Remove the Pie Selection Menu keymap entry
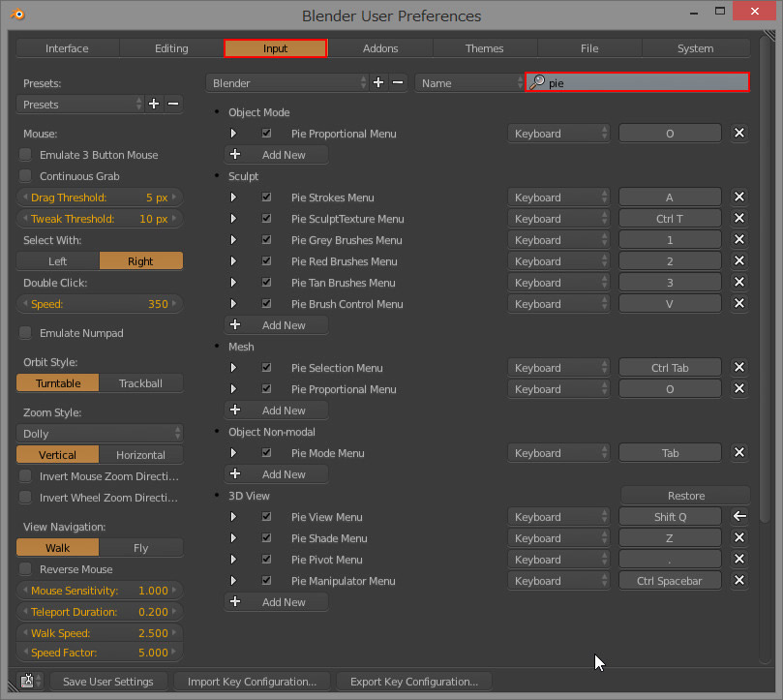Image resolution: width=783 pixels, height=700 pixels. (x=739, y=368)
